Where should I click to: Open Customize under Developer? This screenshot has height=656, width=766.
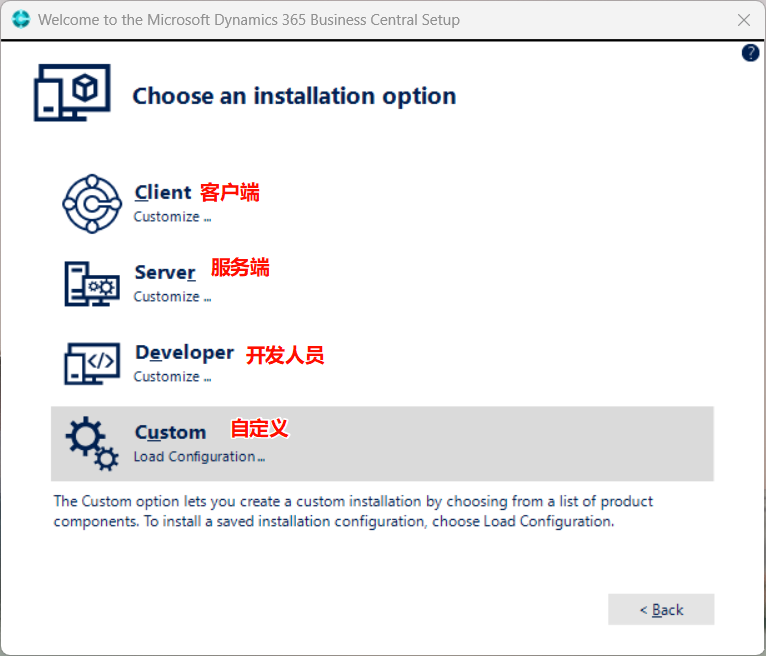(x=172, y=377)
